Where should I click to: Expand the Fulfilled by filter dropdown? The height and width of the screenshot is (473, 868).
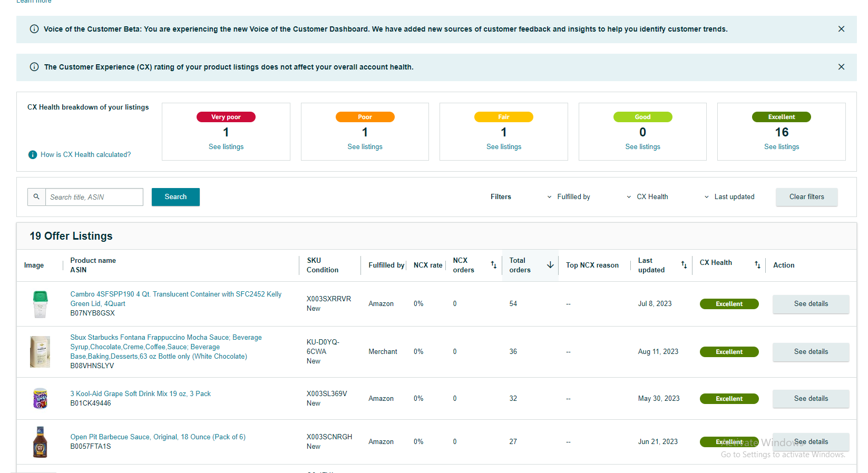tap(568, 197)
